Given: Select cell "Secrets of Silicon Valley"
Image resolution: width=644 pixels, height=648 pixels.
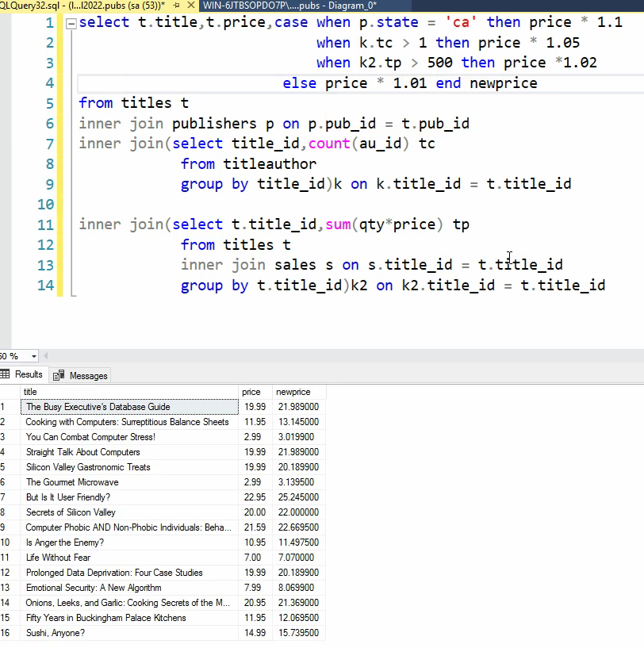Looking at the screenshot, I should 129,512.
